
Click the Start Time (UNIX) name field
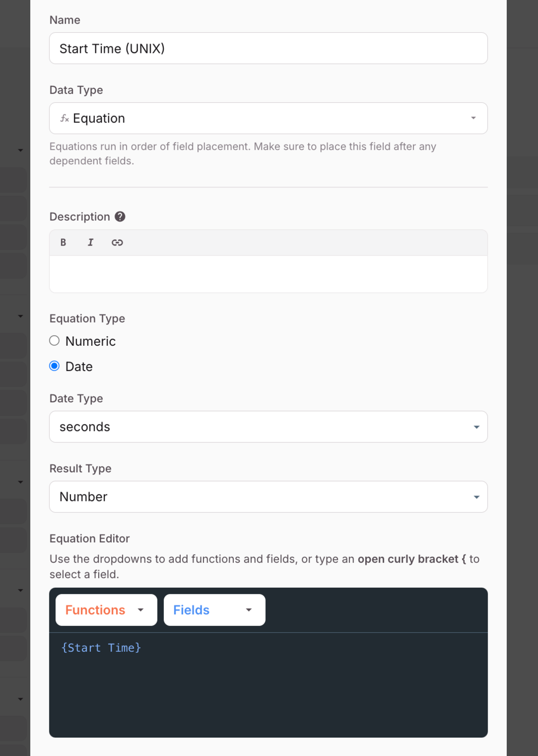tap(268, 48)
